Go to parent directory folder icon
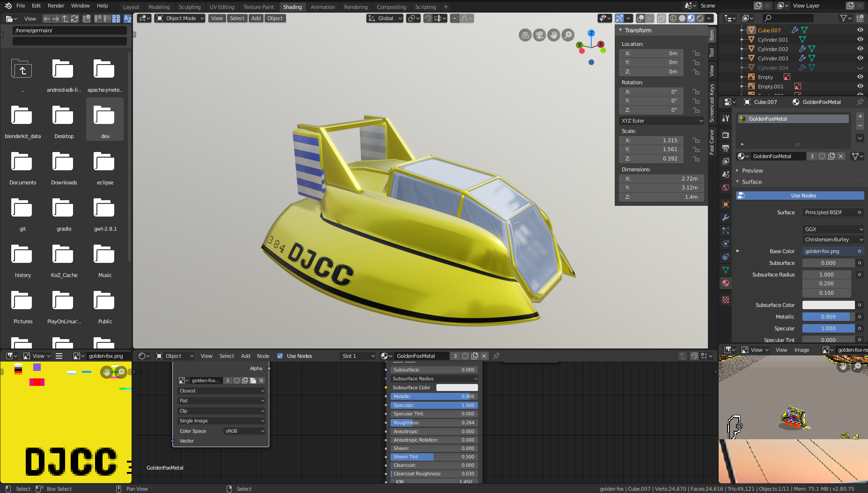Screen dimensions: 868x493 (x=22, y=70)
